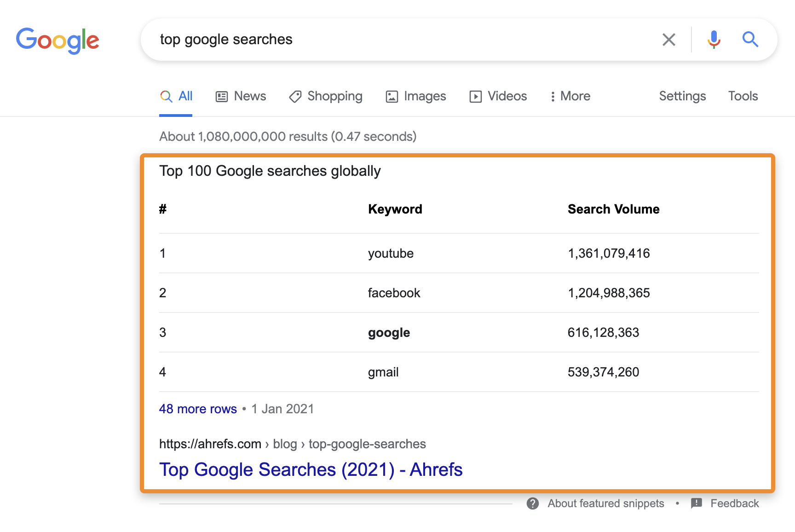Switch to the All results tab
795x532 pixels.
(x=176, y=96)
